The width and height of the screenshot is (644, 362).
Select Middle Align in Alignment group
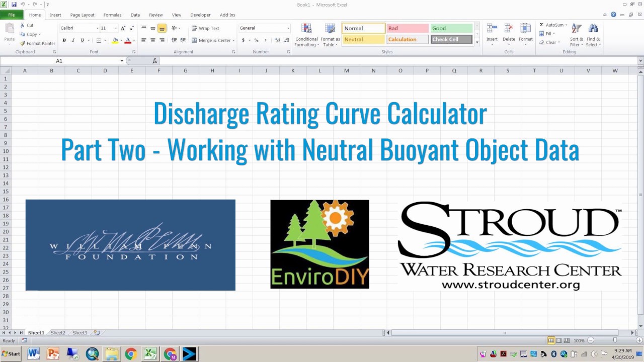tap(153, 28)
